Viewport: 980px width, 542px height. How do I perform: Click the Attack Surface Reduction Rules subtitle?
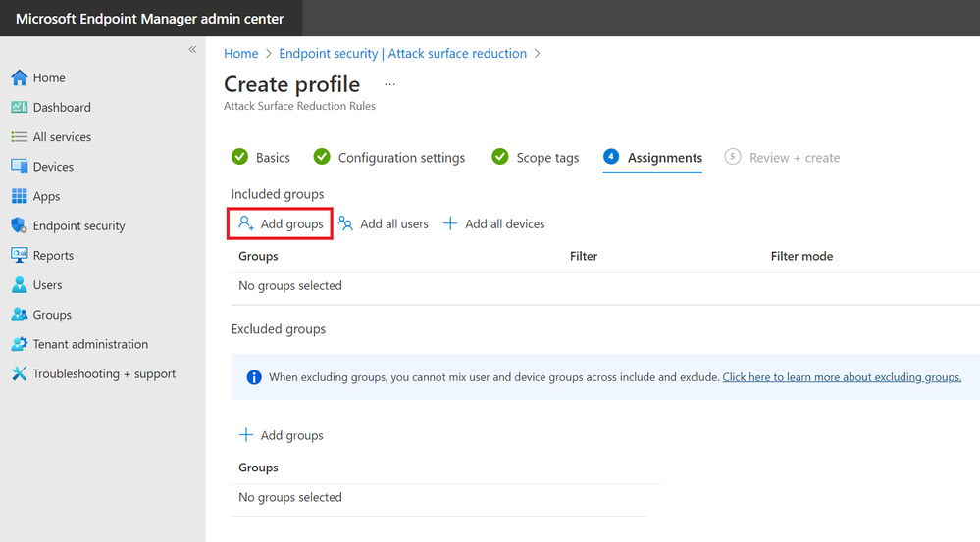point(299,106)
